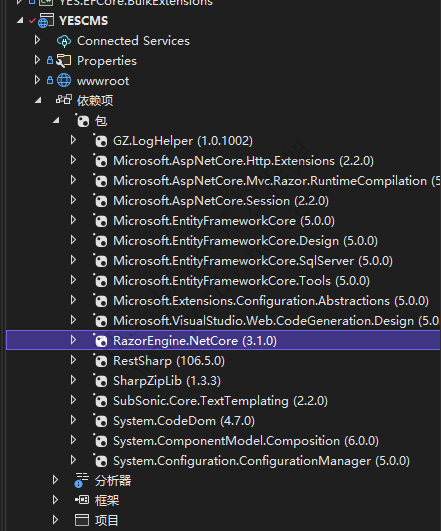Click the 包 packages node icon
Image resolution: width=441 pixels, height=531 pixels.
(82, 121)
